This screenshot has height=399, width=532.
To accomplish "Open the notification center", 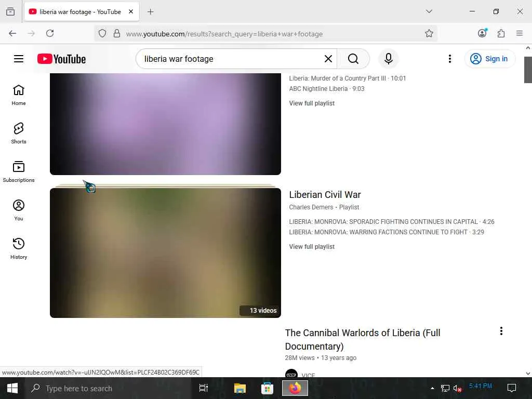I will click(511, 388).
